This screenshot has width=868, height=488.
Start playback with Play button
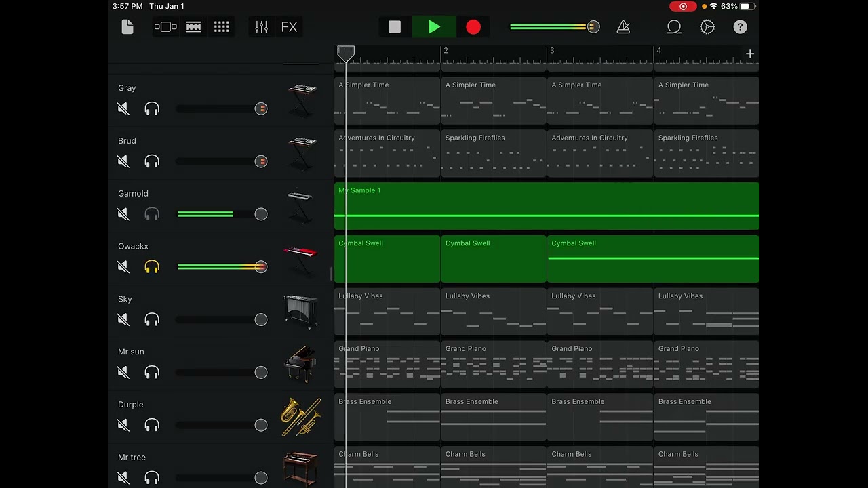[x=434, y=27]
